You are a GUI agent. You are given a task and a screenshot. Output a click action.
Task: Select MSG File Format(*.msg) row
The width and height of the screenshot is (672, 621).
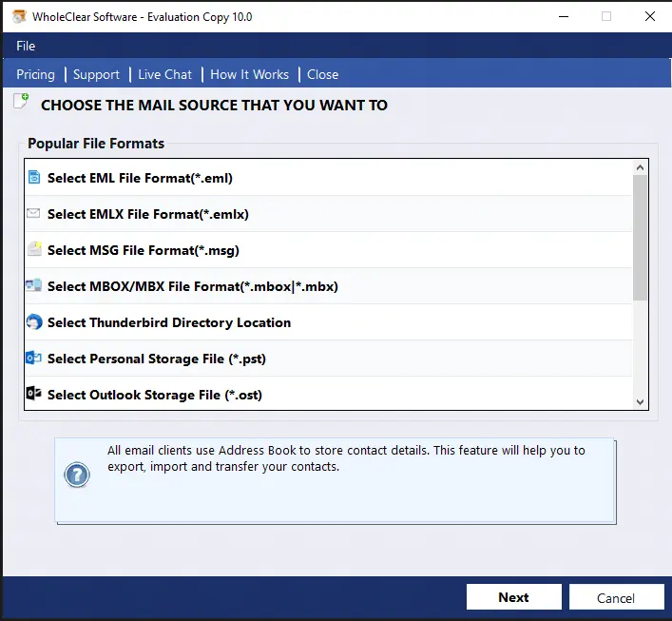(x=328, y=249)
